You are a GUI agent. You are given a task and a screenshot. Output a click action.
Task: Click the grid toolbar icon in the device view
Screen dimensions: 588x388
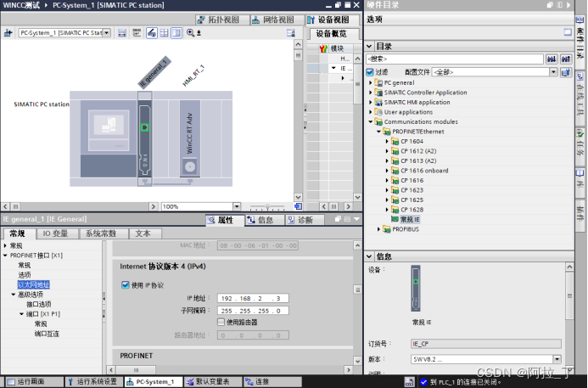pos(164,33)
